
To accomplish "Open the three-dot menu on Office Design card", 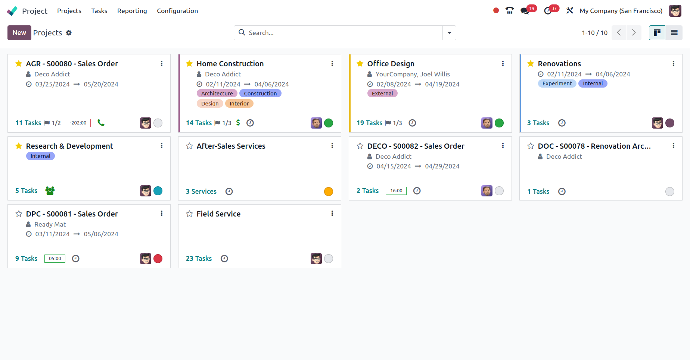I will click(x=503, y=63).
